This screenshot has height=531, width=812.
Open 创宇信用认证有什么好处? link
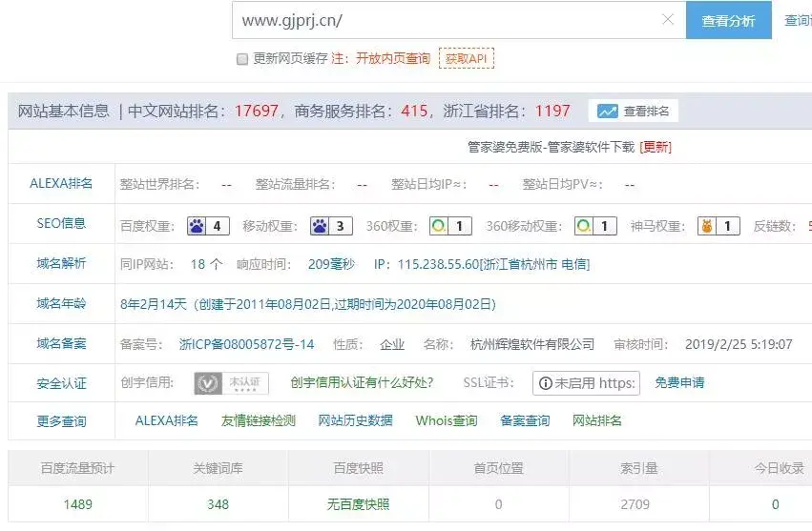[x=362, y=382]
